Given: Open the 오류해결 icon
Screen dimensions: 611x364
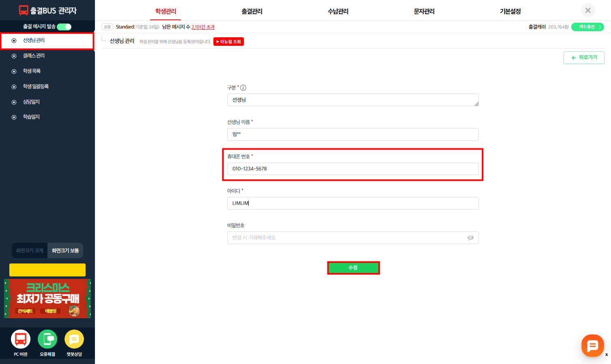Looking at the screenshot, I should [47, 339].
